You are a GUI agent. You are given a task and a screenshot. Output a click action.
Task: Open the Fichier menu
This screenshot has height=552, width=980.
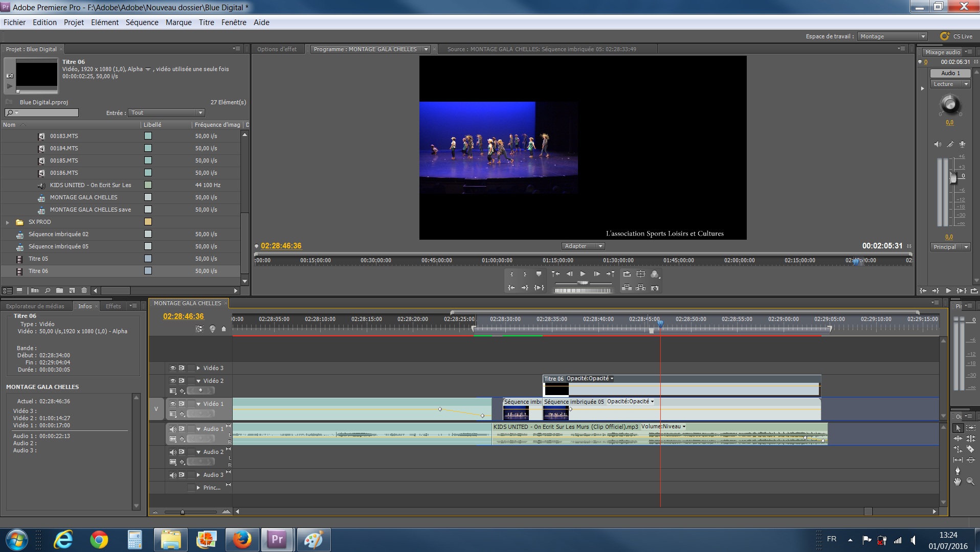(14, 22)
